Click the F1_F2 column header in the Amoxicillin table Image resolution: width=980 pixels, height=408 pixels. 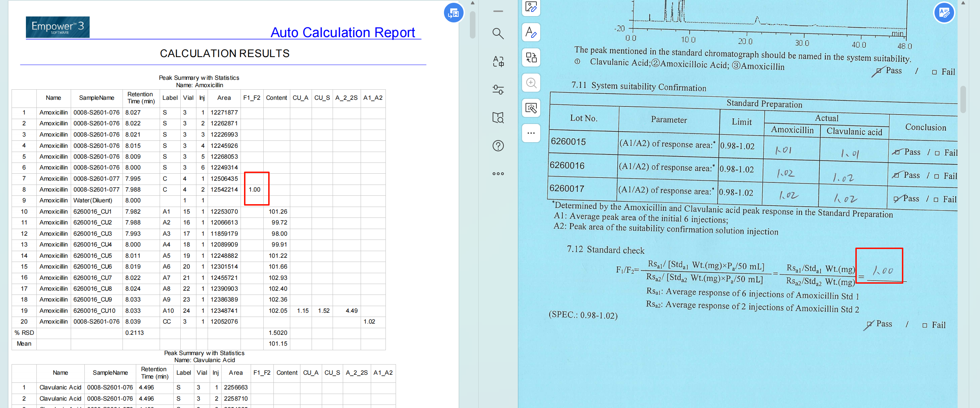pos(251,98)
